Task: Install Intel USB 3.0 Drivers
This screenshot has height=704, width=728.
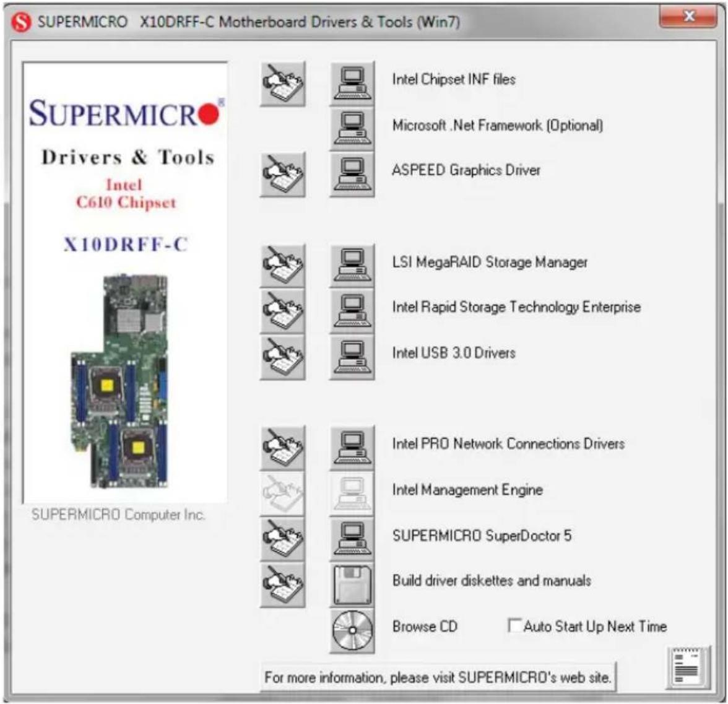Action: pyautogui.click(x=352, y=357)
